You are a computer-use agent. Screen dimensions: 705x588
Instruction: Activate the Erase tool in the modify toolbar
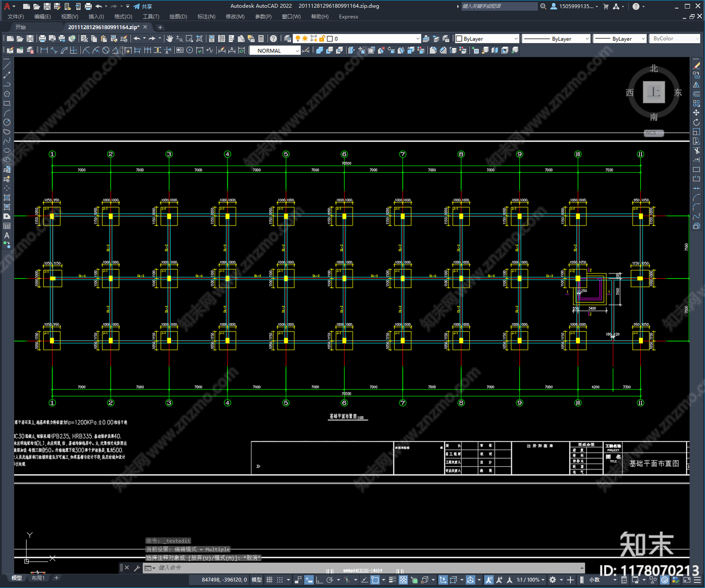pyautogui.click(x=697, y=65)
